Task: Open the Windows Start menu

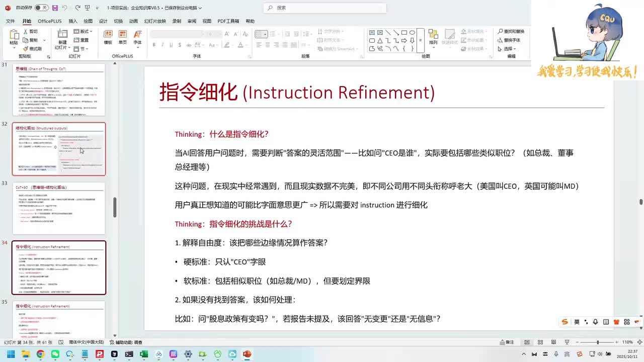Action: coord(11,354)
